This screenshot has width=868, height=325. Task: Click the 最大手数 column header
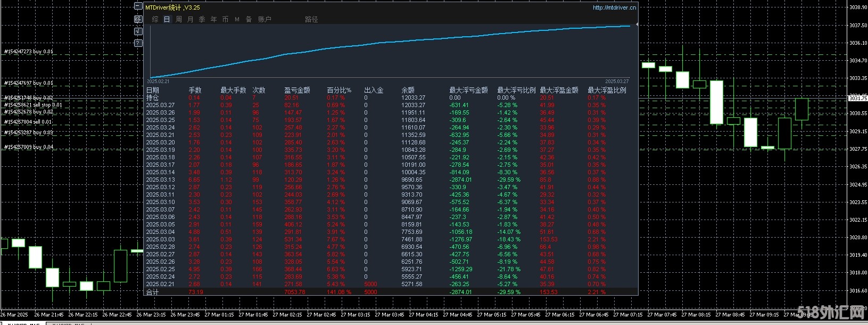(x=233, y=90)
